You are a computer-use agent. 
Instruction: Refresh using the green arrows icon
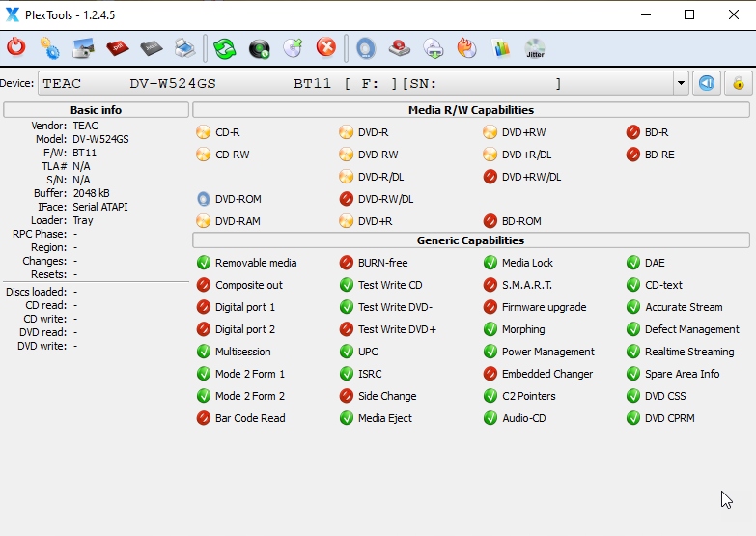[225, 48]
